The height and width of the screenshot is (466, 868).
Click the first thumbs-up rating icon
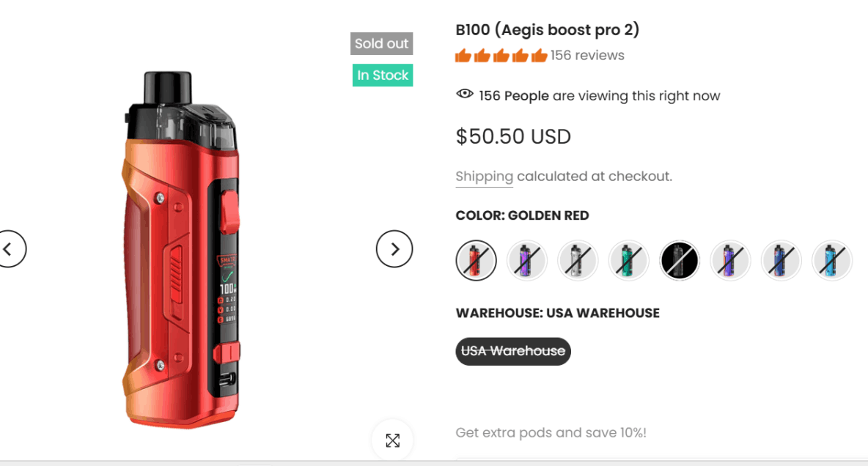(x=464, y=54)
